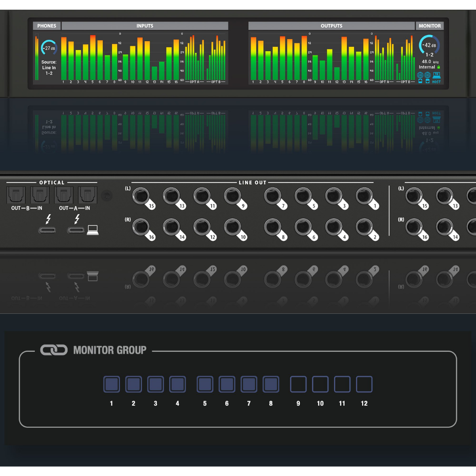
Task: Click the lightning bolt above the Thunderbolt port under OUT—A—IN
Action: [x=77, y=219]
